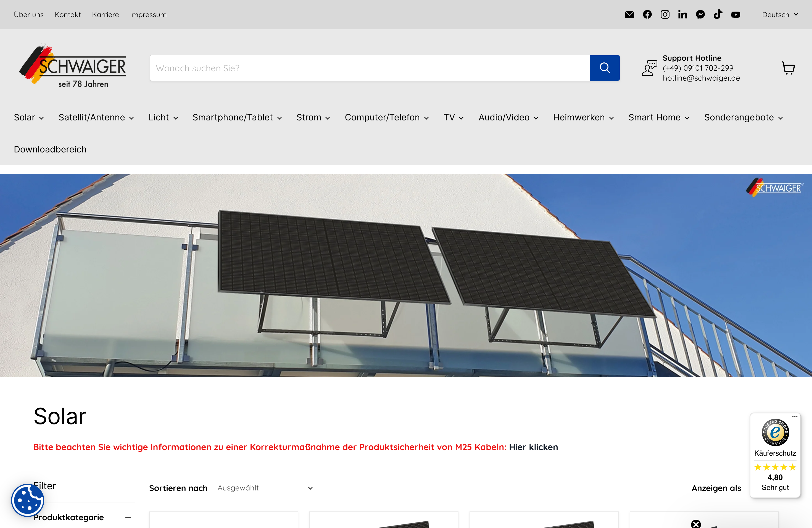This screenshot has height=528, width=812.
Task: Open the Instagram icon in the header
Action: pyautogui.click(x=665, y=14)
